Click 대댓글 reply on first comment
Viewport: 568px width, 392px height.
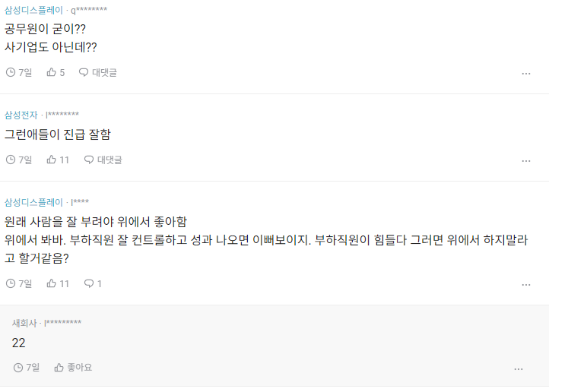[x=98, y=72]
